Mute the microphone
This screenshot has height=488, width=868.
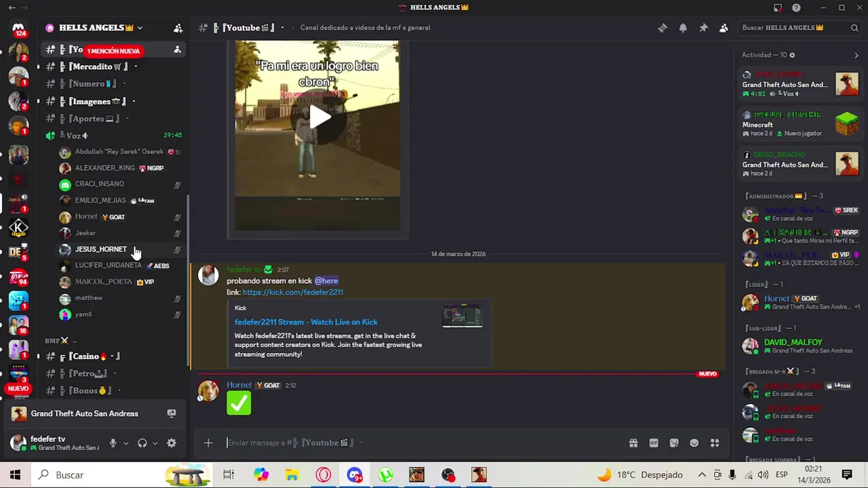pyautogui.click(x=113, y=443)
